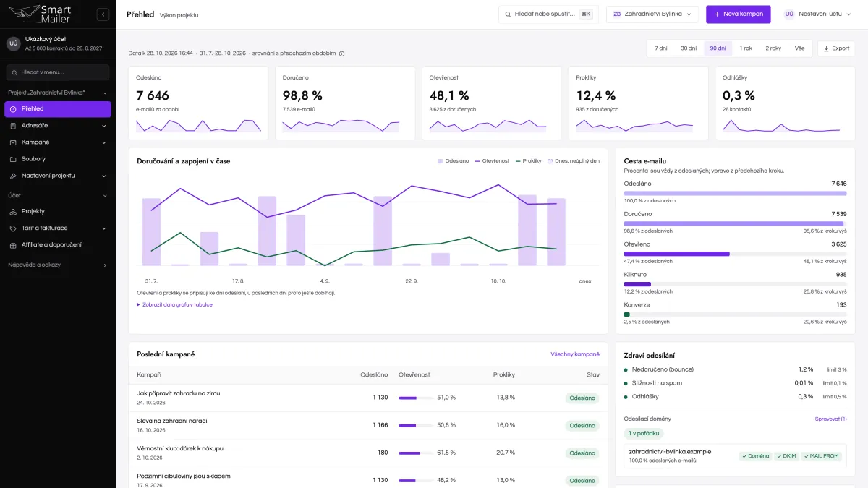Collapse the sidebar with the arrow icon
The height and width of the screenshot is (488, 868).
coord(103,14)
